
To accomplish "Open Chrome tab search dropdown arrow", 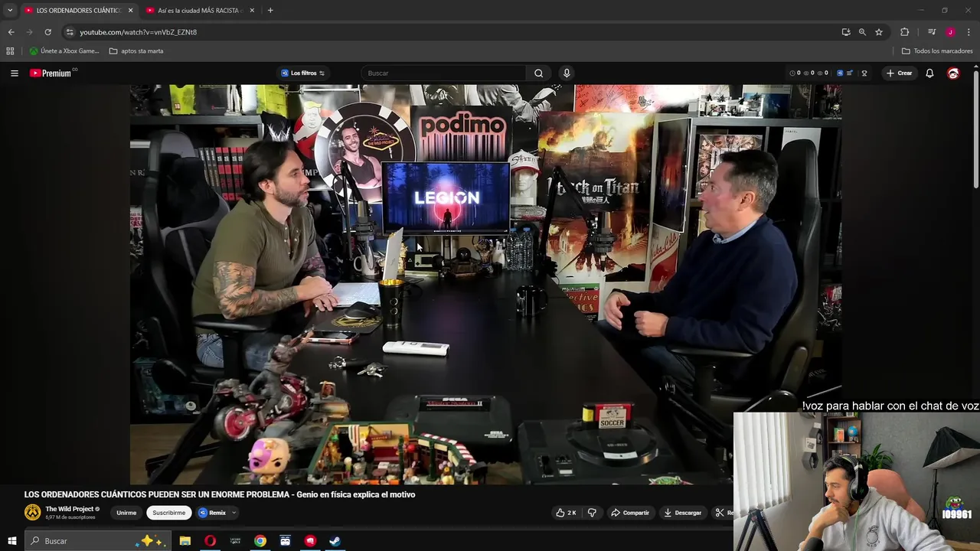I will (x=10, y=10).
